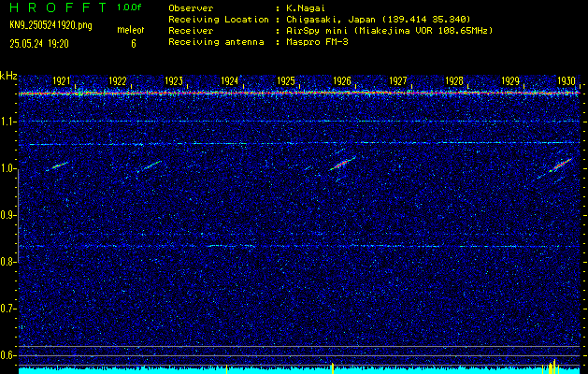588x374 pixels.
Task: Click the 1925 time marker
Action: tap(286, 81)
